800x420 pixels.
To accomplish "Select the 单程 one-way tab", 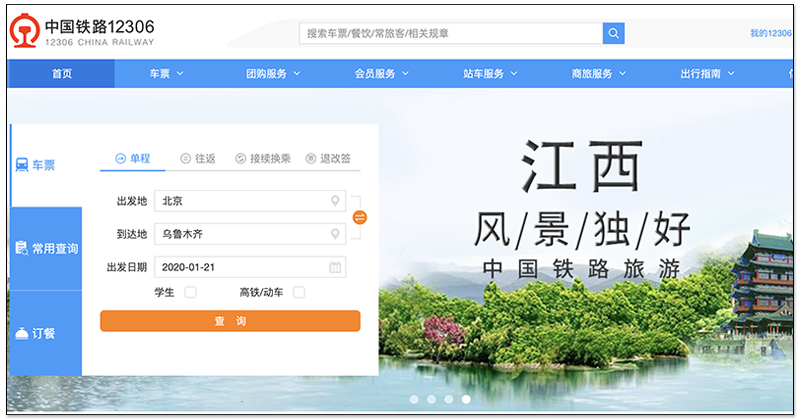I will [x=133, y=159].
